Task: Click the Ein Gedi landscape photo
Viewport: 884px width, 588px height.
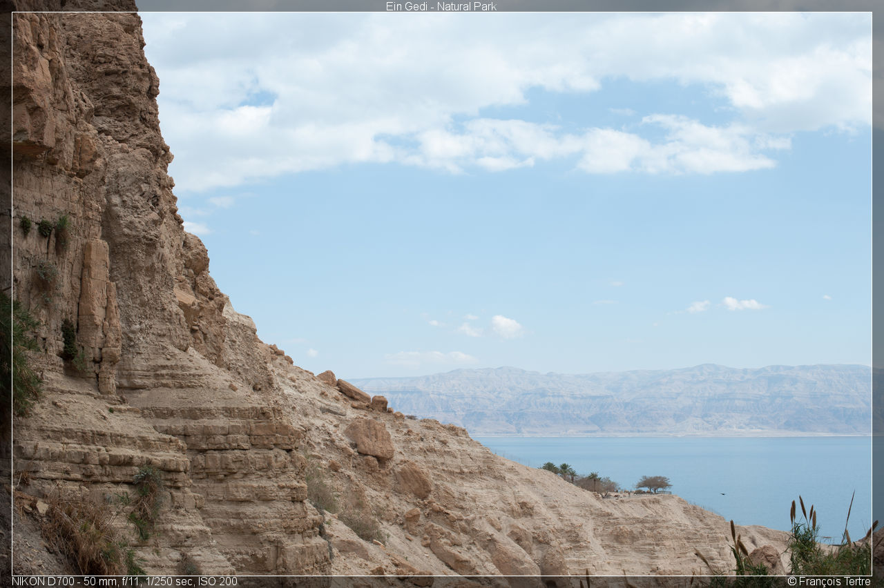Action: [442, 294]
